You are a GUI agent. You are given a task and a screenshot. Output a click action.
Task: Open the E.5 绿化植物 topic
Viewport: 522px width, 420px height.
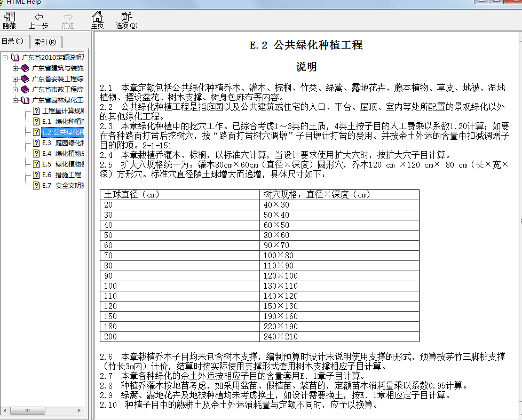(63, 164)
